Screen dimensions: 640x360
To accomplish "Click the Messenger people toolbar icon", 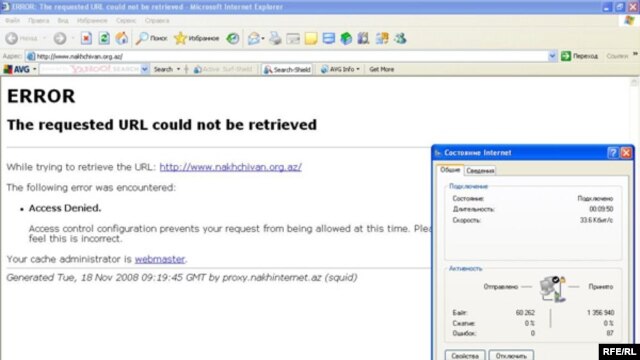I will point(400,38).
